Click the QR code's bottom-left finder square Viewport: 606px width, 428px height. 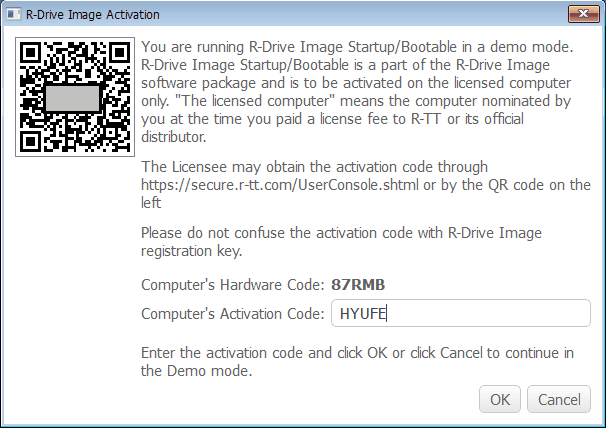(x=30, y=142)
